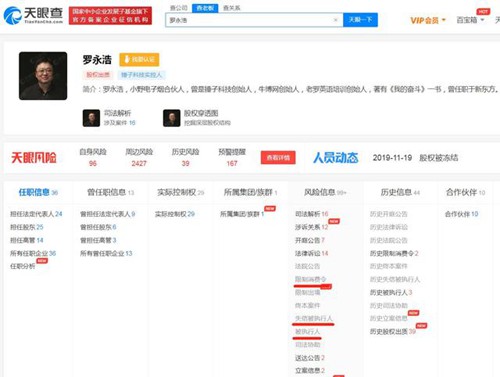This screenshot has height=377, width=500.
Task: Open 担任高管 14 list
Action: pos(27,240)
